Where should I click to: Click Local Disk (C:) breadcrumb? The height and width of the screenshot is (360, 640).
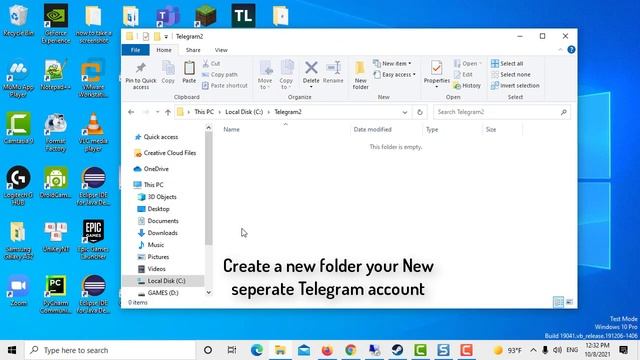click(244, 112)
